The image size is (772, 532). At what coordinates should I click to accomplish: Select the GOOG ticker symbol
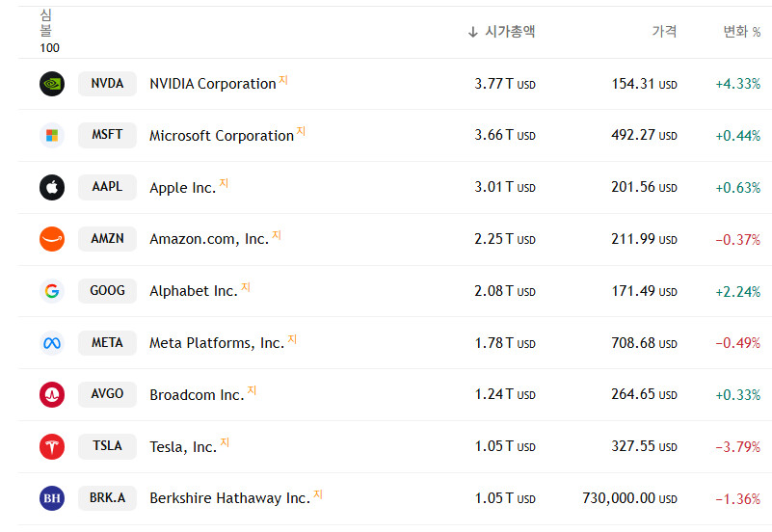point(107,291)
